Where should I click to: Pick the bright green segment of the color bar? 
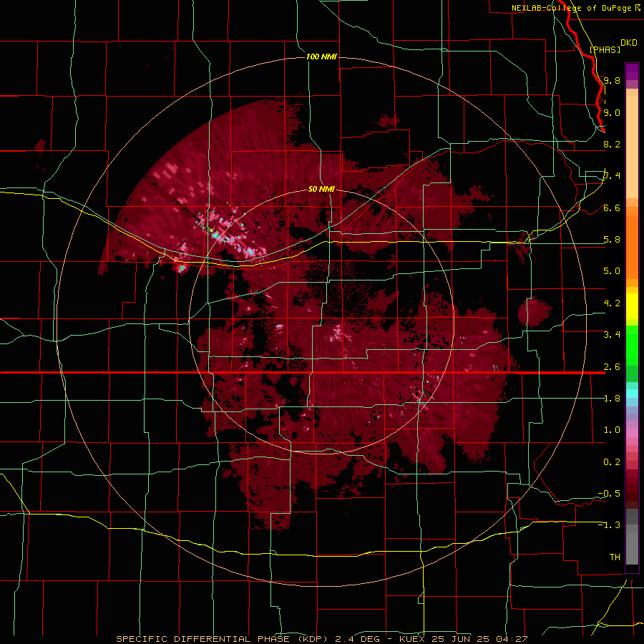[632, 345]
